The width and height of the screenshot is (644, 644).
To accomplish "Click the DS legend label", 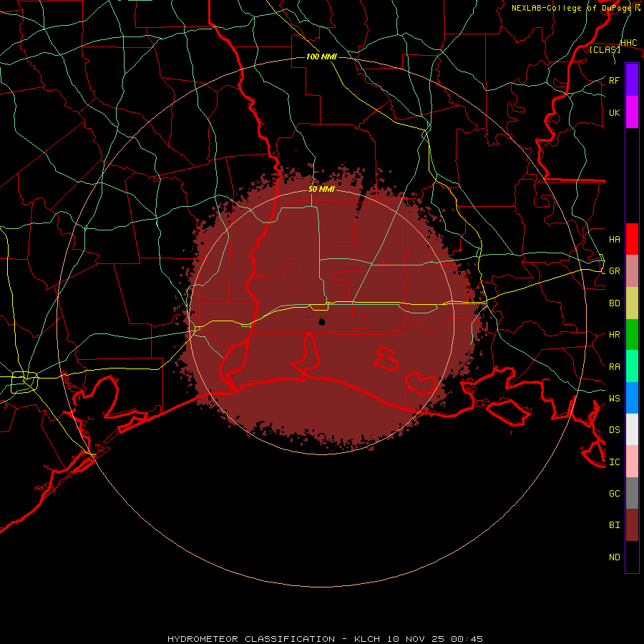I will tap(615, 429).
